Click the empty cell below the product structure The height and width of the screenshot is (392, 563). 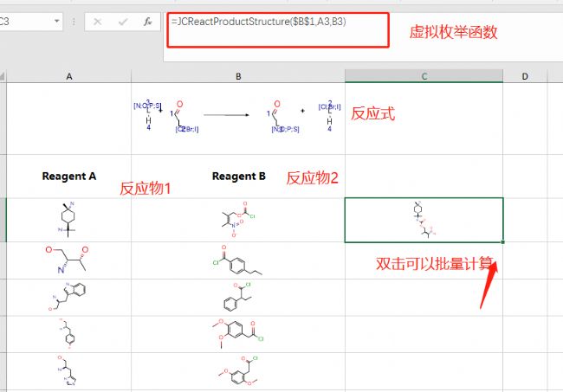(423, 260)
